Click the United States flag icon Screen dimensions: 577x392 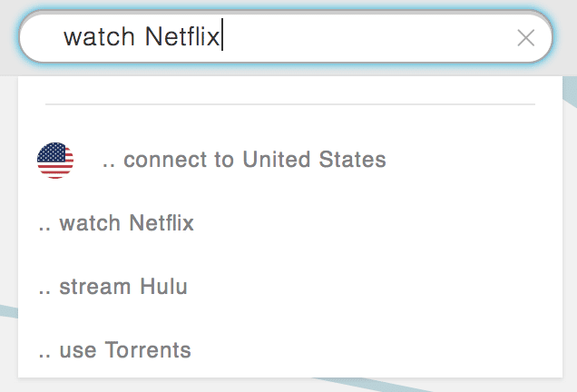tap(55, 160)
